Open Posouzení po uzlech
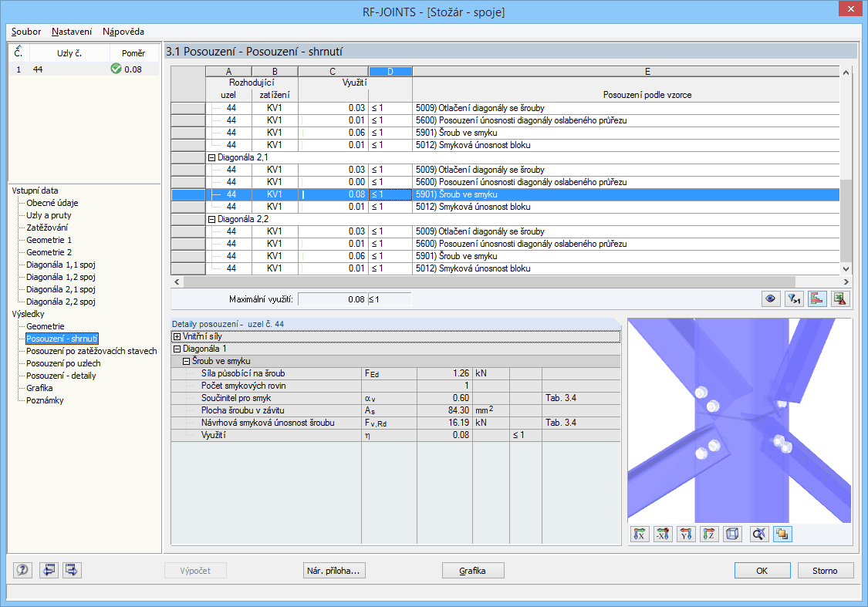Image resolution: width=868 pixels, height=607 pixels. (x=63, y=363)
